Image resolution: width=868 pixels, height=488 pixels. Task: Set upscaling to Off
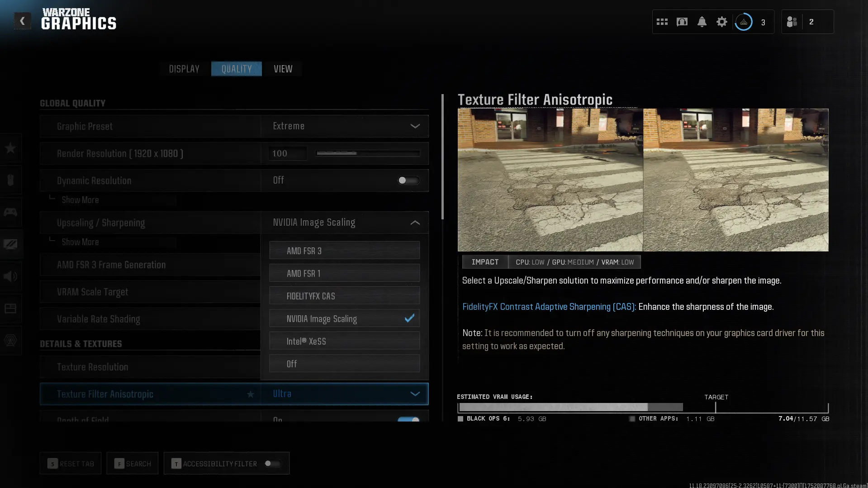[x=345, y=364]
